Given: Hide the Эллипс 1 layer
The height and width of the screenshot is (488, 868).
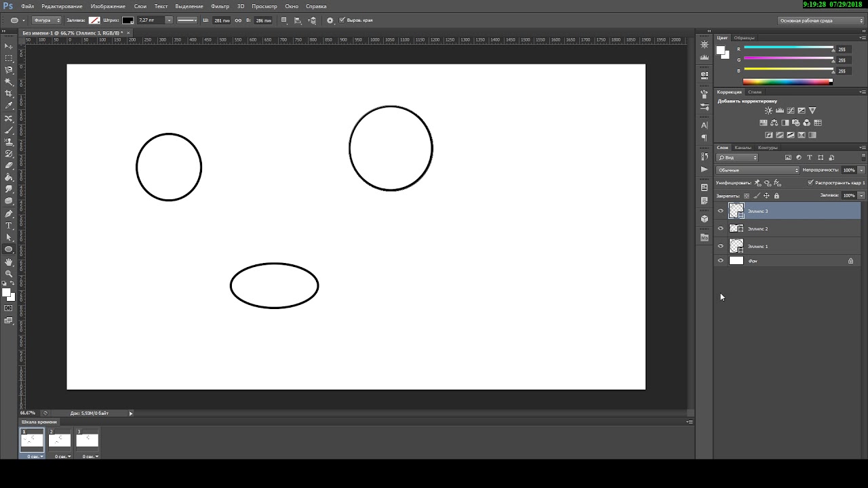Looking at the screenshot, I should pos(721,246).
